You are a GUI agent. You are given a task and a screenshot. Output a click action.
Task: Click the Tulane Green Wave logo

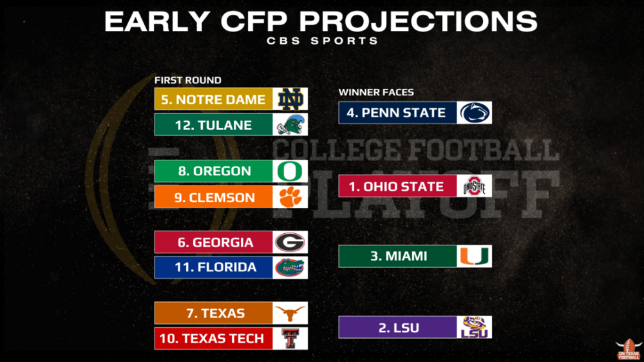coord(290,124)
